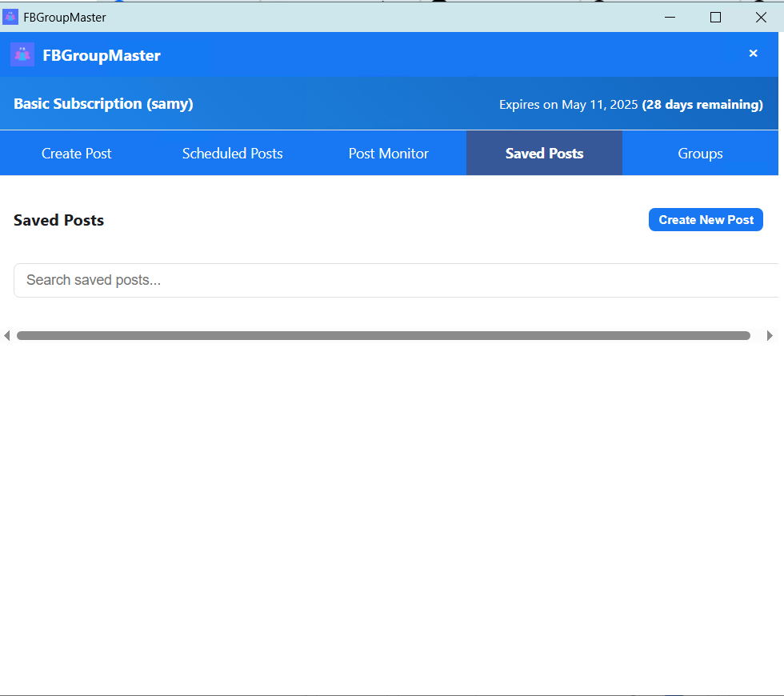Open the Scheduled Posts tab
Viewport: 784px width, 696px height.
click(232, 153)
